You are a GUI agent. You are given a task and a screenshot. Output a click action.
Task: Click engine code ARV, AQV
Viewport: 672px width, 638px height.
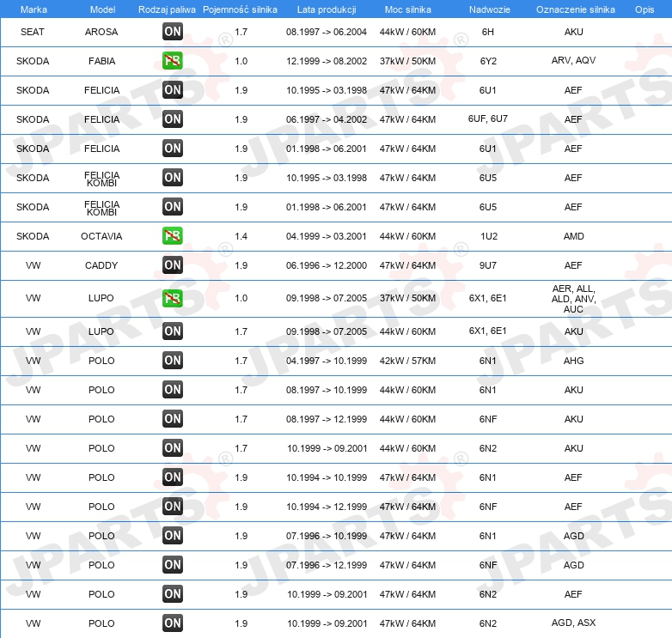[573, 60]
